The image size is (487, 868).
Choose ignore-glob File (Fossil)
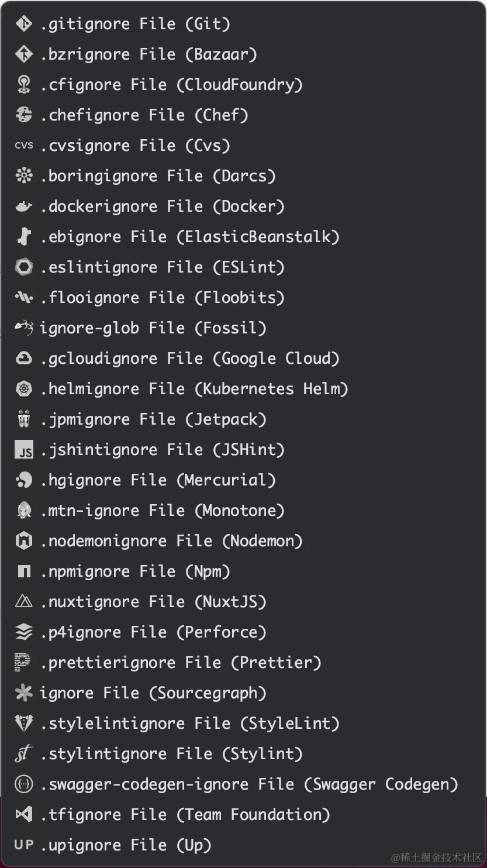[x=153, y=328]
